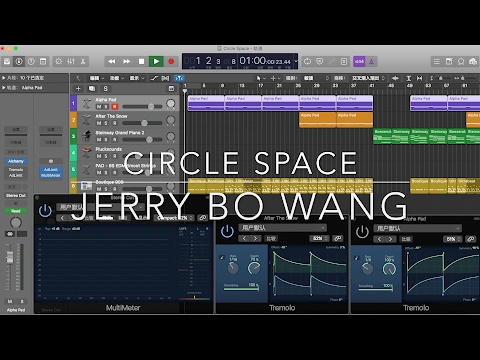Open After The Snow Tremolo preset dropdown
The width and height of the screenshot is (480, 360).
pos(283,228)
